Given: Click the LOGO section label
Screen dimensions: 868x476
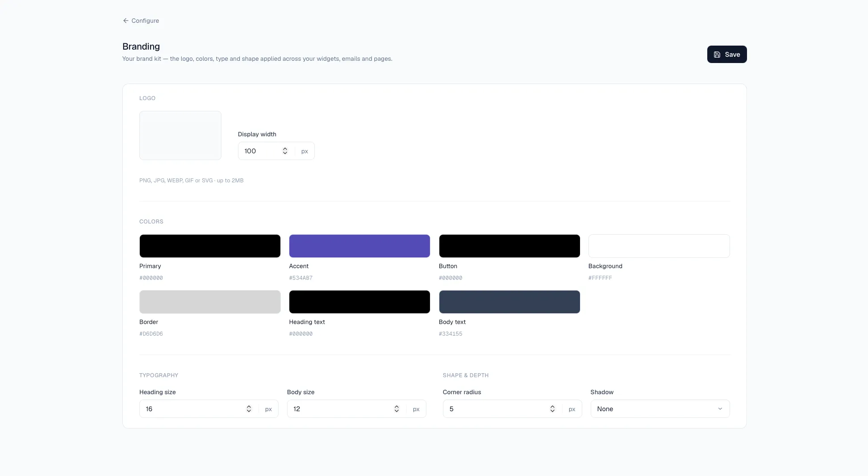Looking at the screenshot, I should (147, 98).
